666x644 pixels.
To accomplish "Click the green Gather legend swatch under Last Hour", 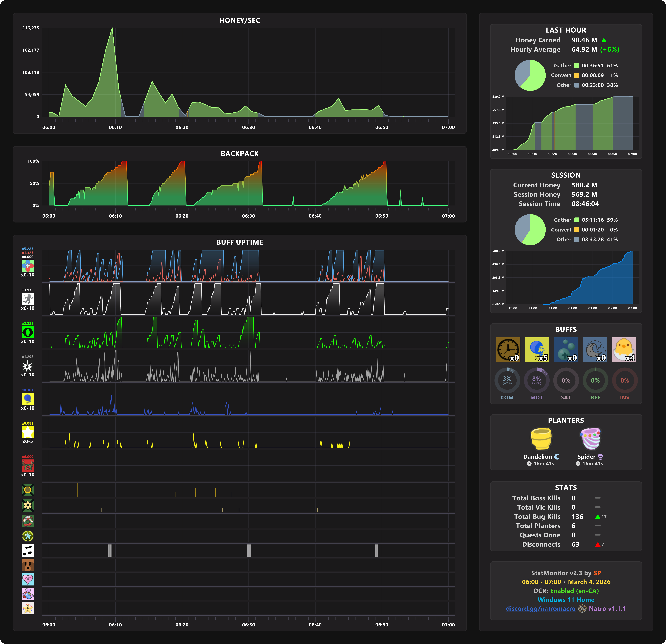I will (x=577, y=66).
